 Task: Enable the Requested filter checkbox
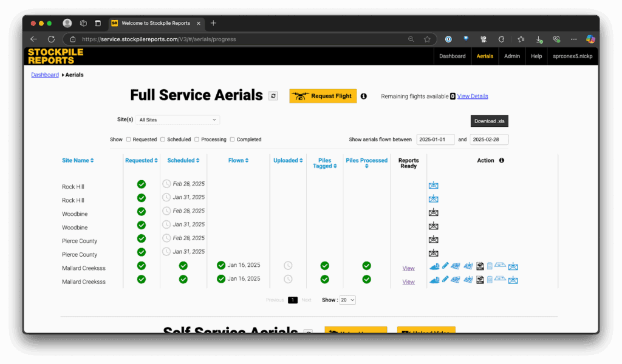coord(129,140)
